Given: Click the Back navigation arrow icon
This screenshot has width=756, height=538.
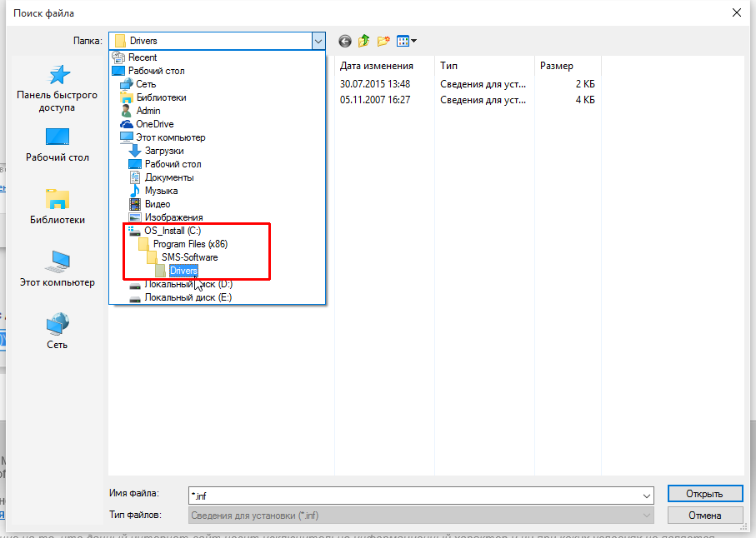Looking at the screenshot, I should [345, 41].
